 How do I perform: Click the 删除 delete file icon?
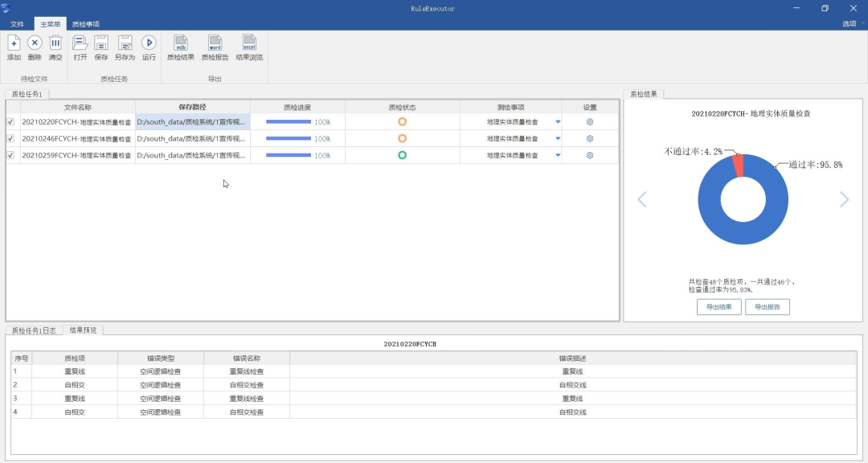[35, 43]
